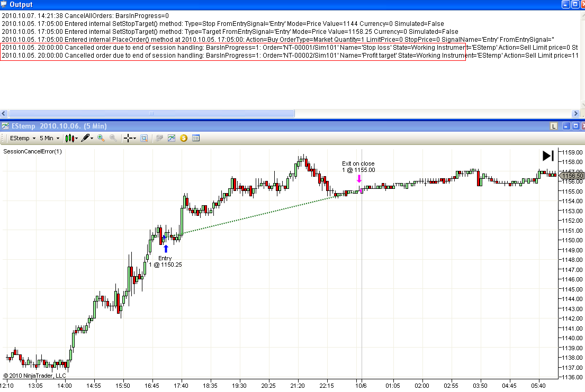Click the 1159.00 price axis label
Screen dimensions: 585x392
(x=572, y=152)
